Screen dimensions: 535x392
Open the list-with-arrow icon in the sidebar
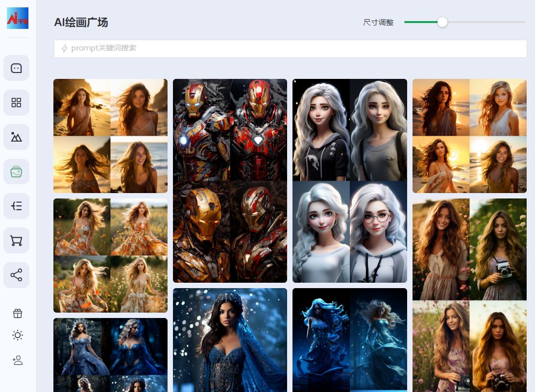pos(16,206)
